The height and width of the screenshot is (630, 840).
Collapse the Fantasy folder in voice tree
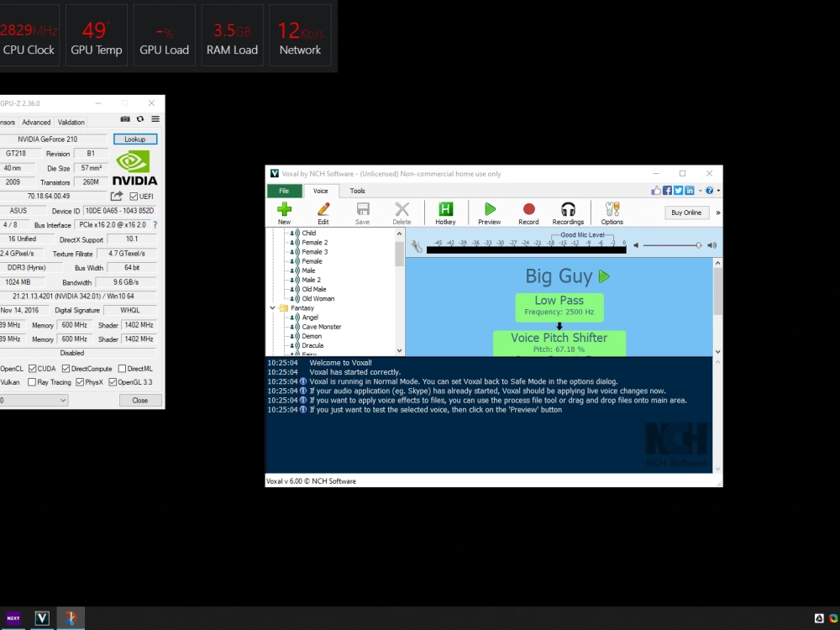(x=273, y=308)
